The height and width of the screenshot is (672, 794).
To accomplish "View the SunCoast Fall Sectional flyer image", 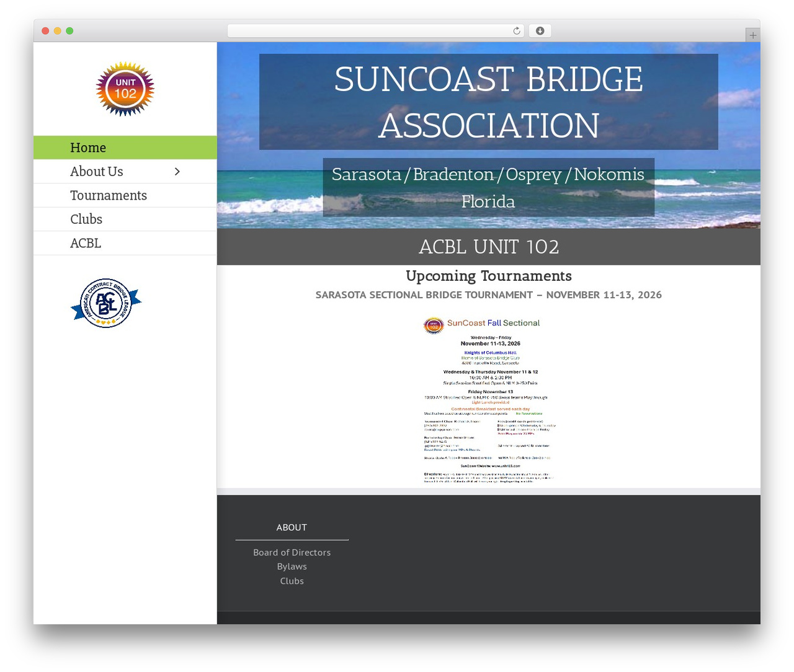I will 489,400.
